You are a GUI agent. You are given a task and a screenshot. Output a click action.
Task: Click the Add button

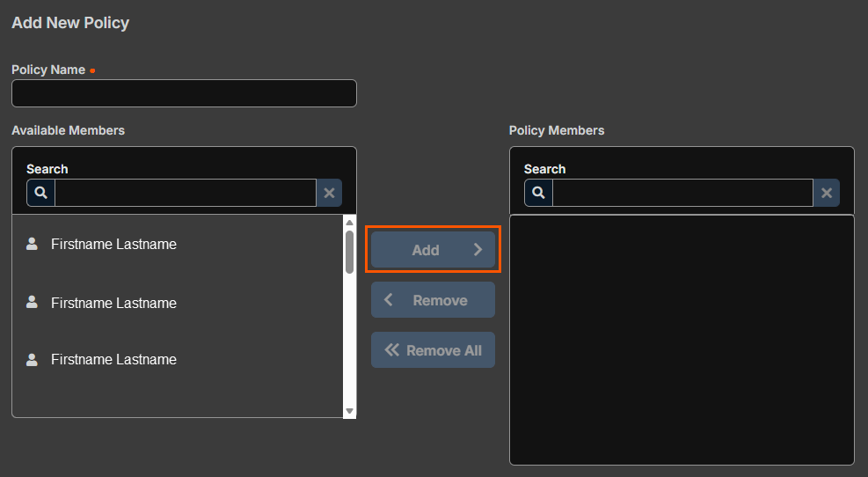tap(433, 250)
